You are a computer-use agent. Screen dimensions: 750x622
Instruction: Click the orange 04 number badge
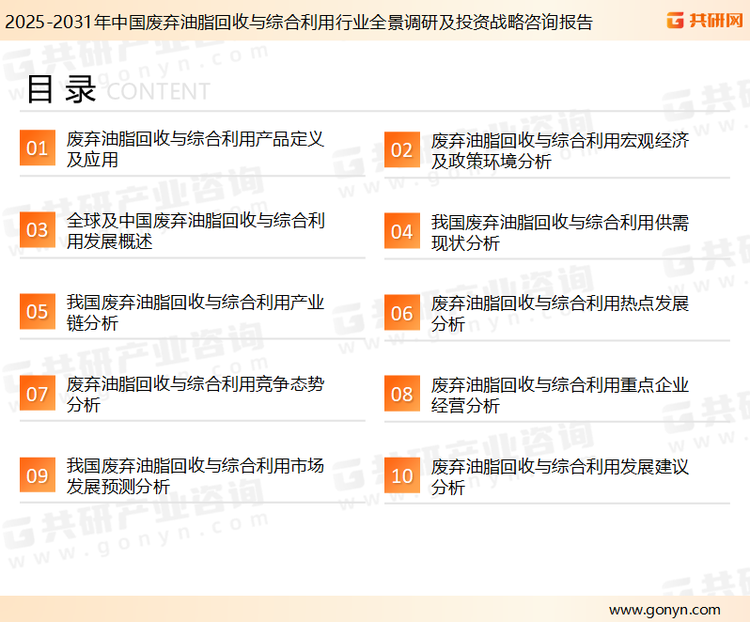[x=402, y=232]
